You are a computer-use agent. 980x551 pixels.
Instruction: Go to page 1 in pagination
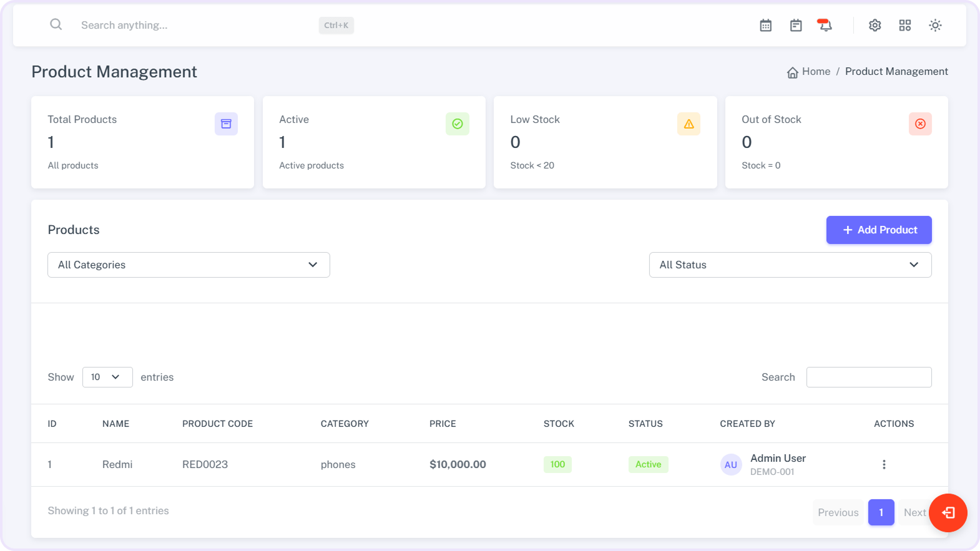(880, 512)
